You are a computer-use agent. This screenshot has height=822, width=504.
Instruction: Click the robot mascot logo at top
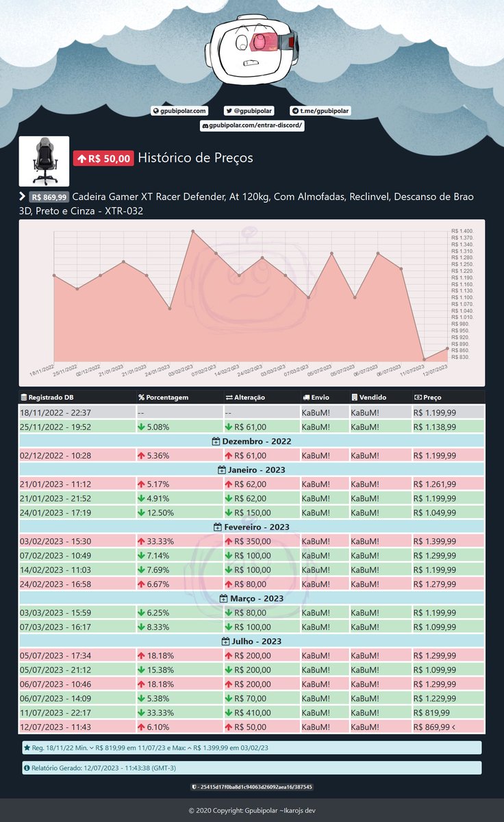252,50
